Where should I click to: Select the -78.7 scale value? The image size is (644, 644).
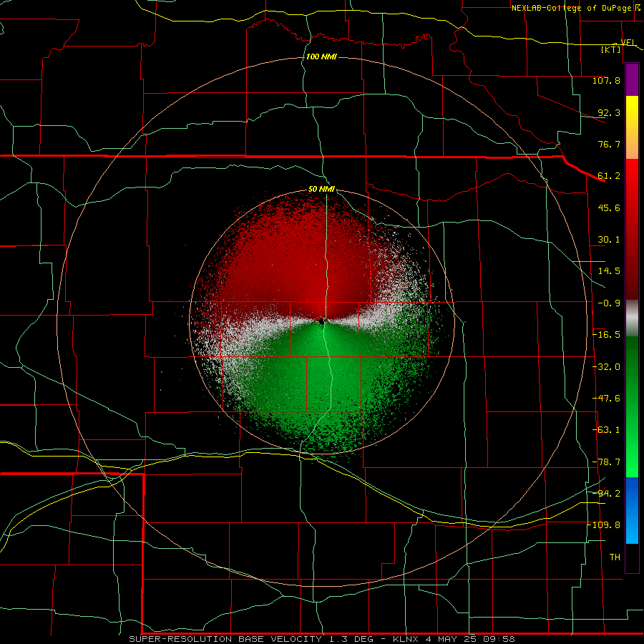(606, 462)
